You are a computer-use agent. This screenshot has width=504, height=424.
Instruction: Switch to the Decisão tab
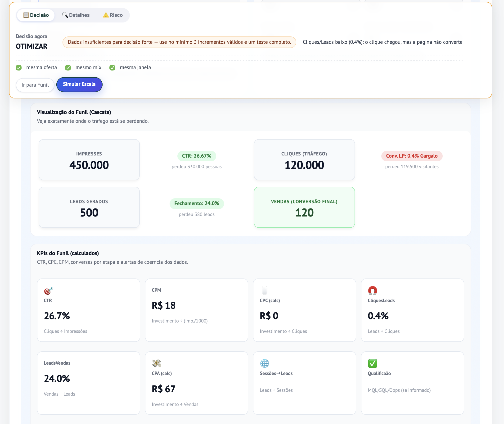[x=36, y=15]
